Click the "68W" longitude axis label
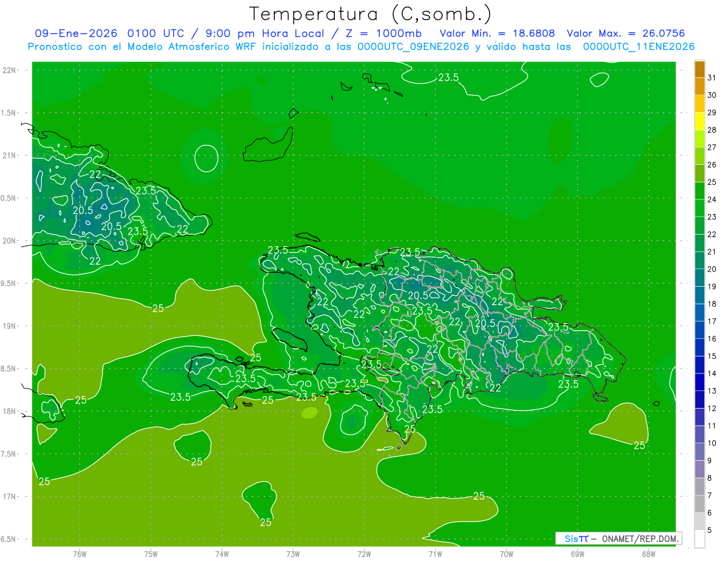 tap(649, 554)
